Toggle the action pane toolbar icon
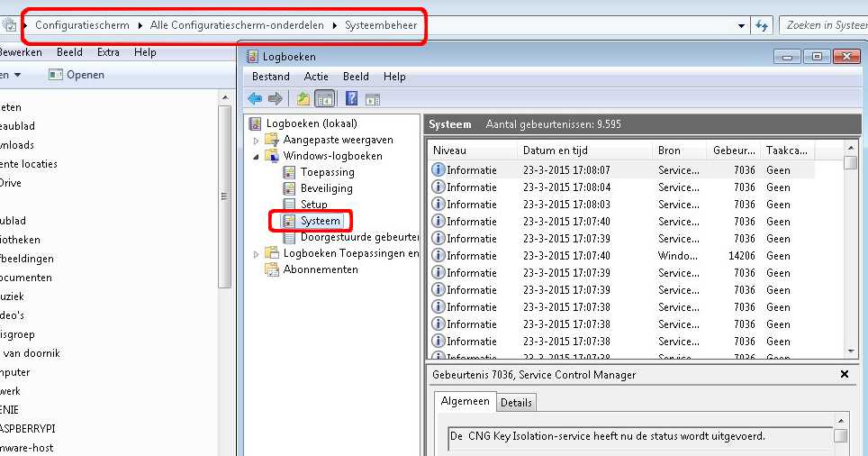This screenshot has width=868, height=456. coord(373,100)
